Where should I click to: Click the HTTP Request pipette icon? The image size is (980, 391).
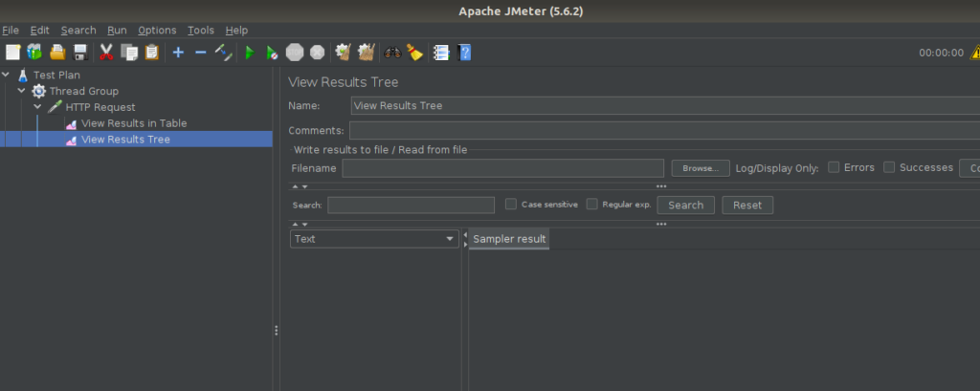(x=55, y=107)
